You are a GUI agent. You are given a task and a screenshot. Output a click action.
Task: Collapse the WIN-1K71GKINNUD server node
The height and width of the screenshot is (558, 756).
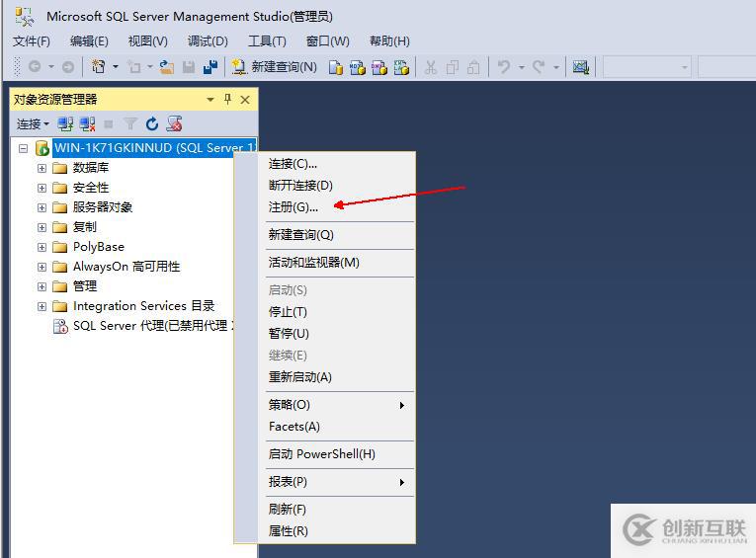[x=23, y=148]
